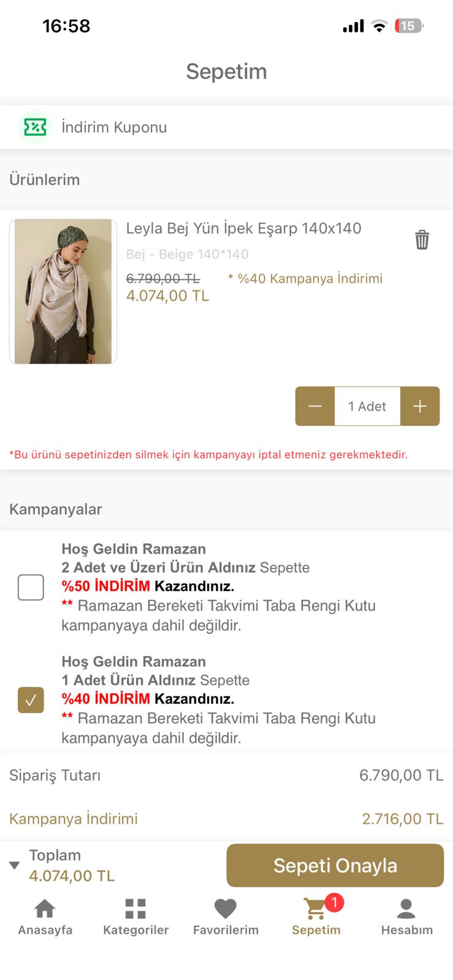
Task: Tap the Toplam 4.074,00 TL amount
Action: click(72, 876)
